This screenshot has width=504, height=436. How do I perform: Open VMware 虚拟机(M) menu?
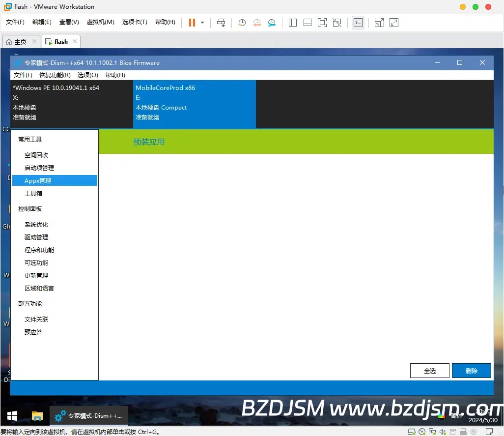click(101, 22)
